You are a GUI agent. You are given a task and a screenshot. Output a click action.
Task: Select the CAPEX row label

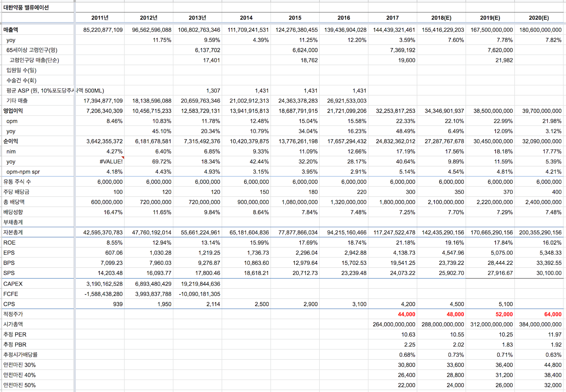click(13, 284)
